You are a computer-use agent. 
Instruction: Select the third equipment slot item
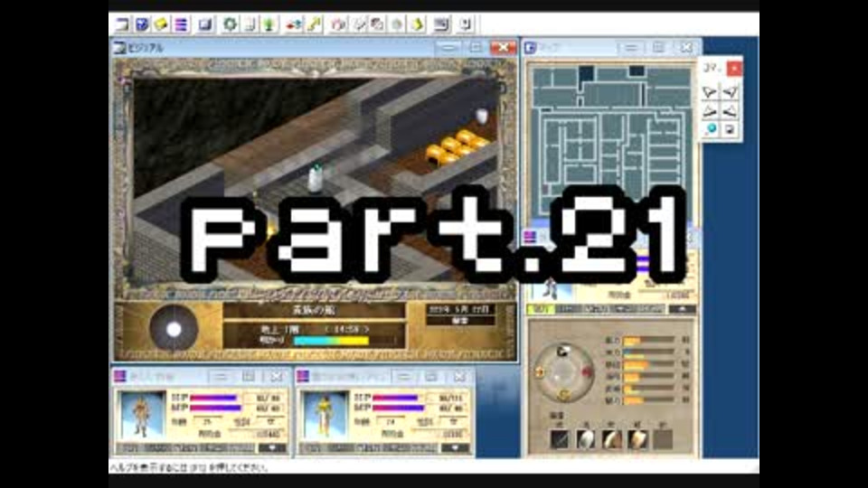coord(612,439)
